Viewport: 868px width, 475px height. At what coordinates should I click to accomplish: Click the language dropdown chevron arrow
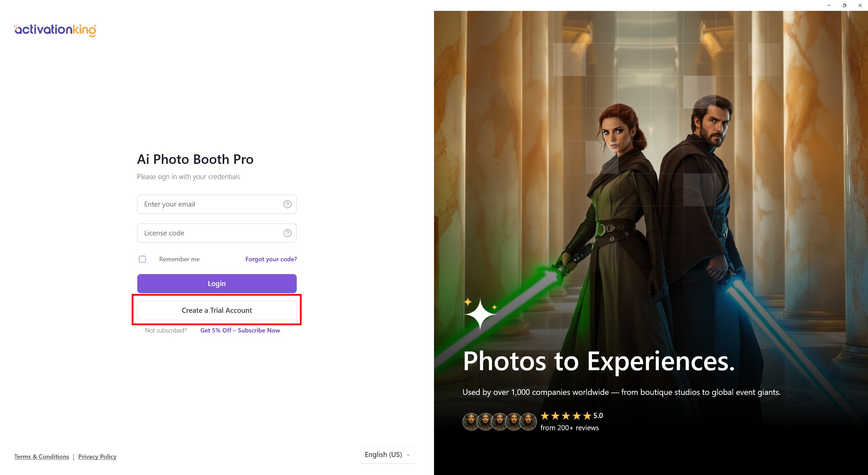(x=408, y=455)
